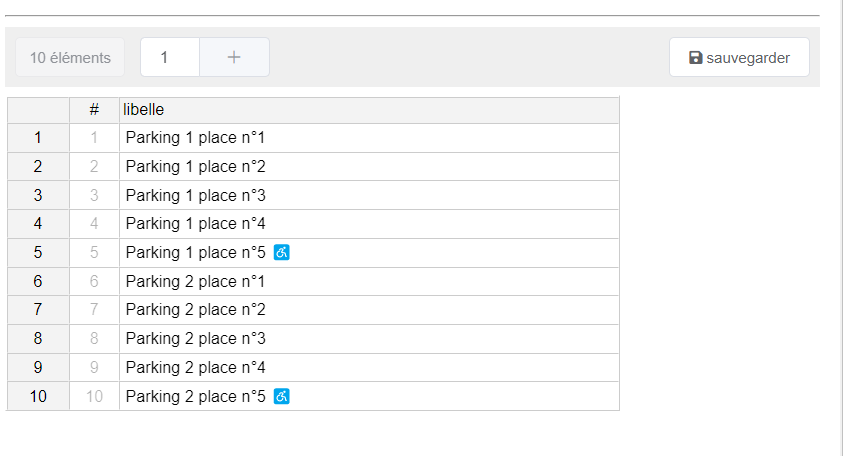The height and width of the screenshot is (456, 843).
Task: Focus the row count input showing 1
Action: [170, 57]
